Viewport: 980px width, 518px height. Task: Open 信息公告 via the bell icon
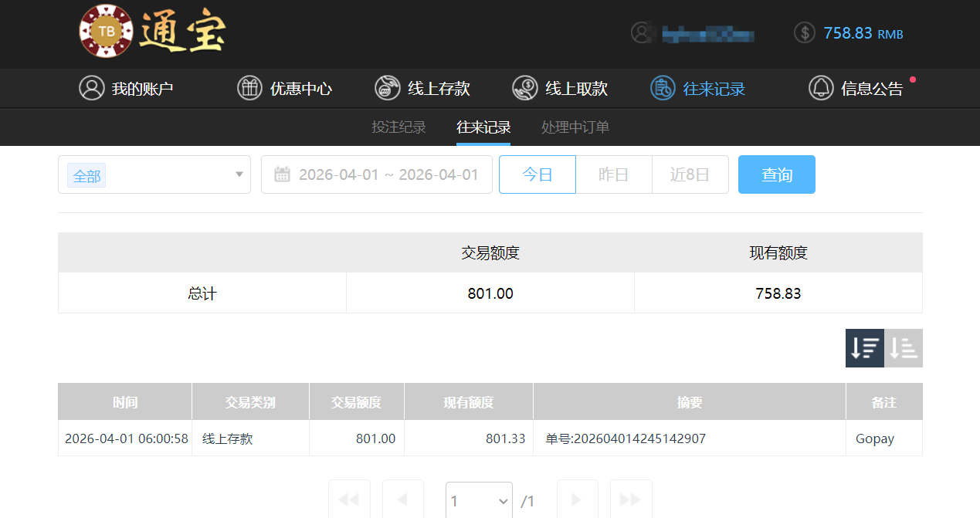coord(820,88)
